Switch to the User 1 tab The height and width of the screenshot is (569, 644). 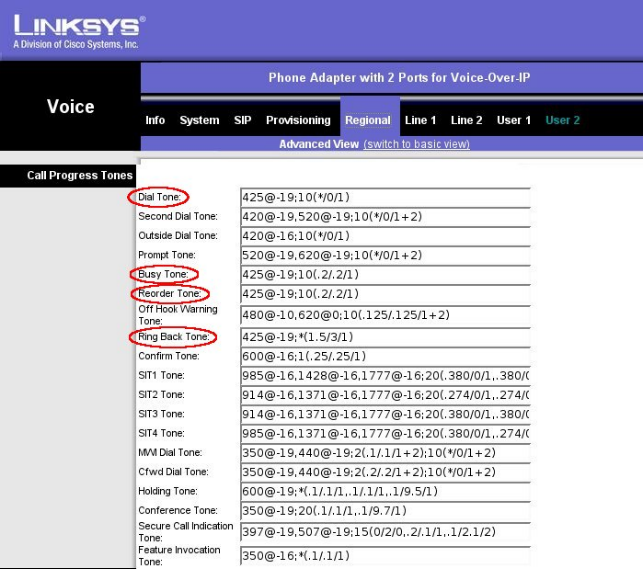point(514,120)
